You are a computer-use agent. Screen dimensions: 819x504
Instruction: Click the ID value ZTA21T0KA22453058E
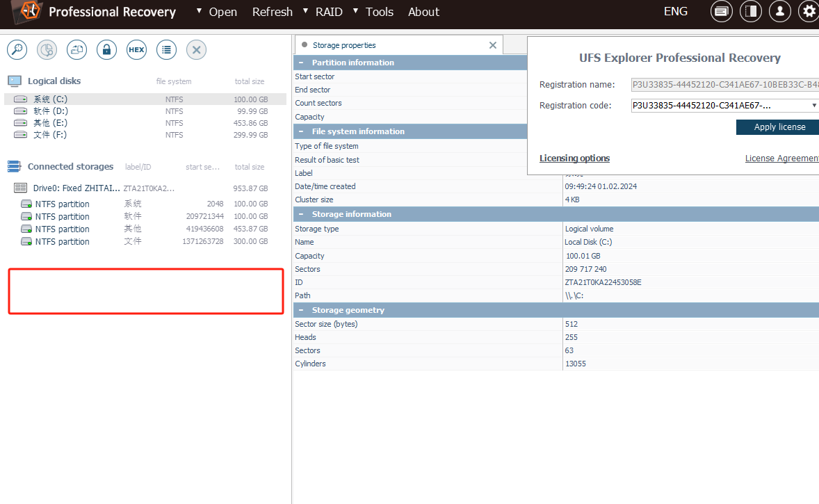click(603, 282)
